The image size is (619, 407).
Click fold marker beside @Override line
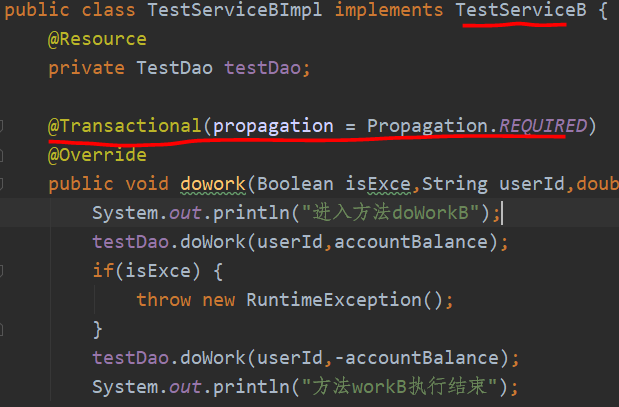pyautogui.click(x=3, y=155)
